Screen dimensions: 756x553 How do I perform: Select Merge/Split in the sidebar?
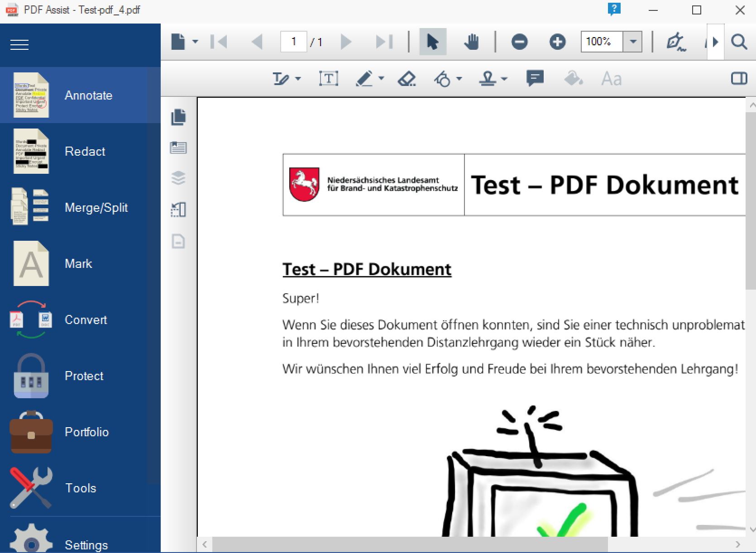click(80, 207)
